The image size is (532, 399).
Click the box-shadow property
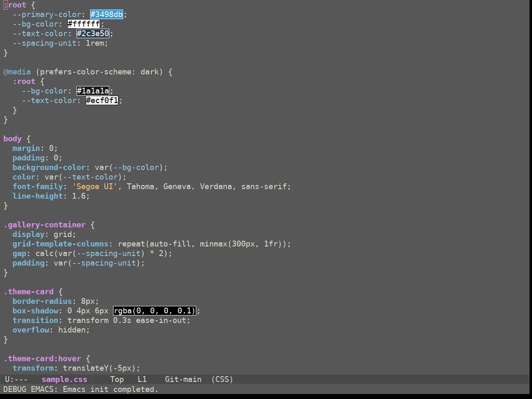35,311
